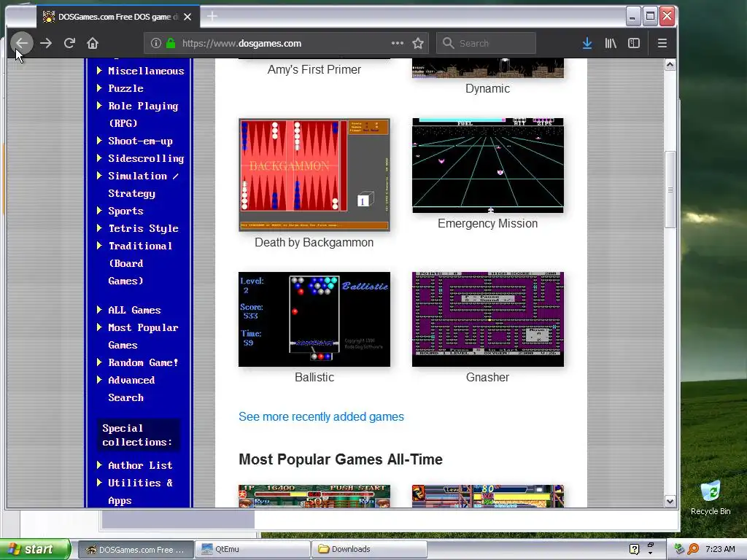
Task: Open the Author List collection
Action: click(140, 465)
